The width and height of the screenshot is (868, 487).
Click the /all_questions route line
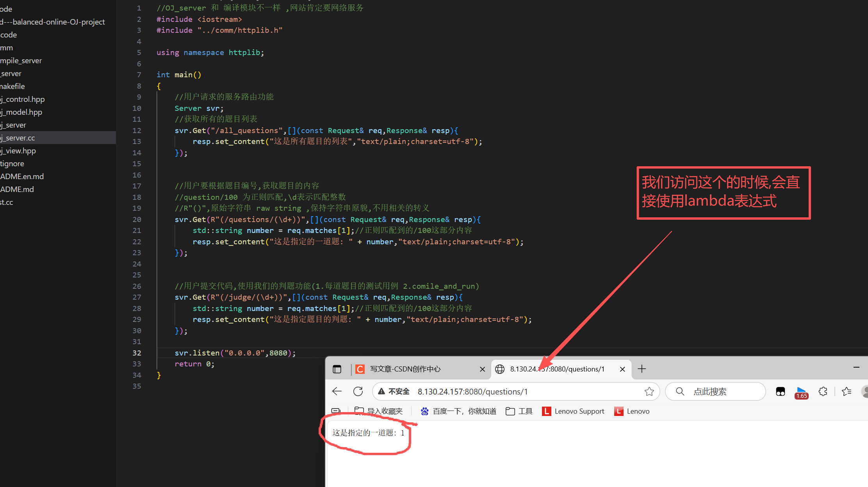tap(316, 130)
